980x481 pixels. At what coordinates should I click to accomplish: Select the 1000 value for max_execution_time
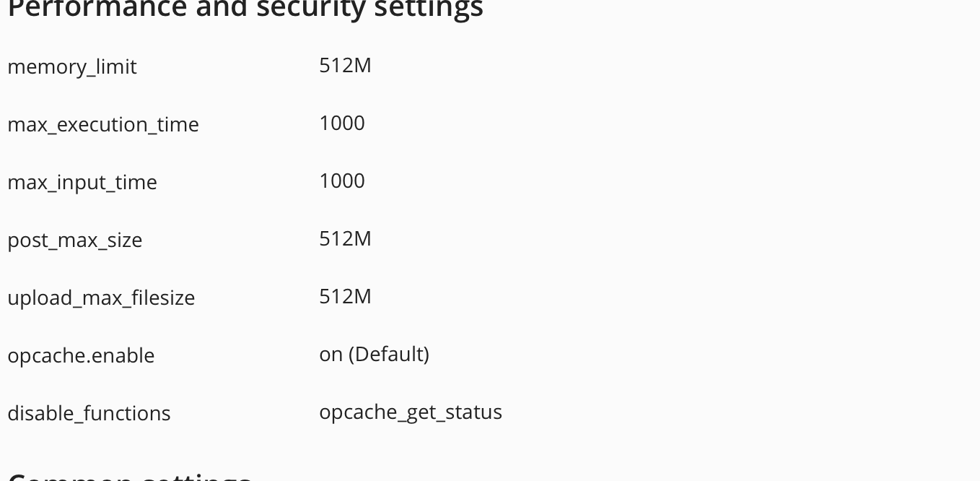pos(342,123)
